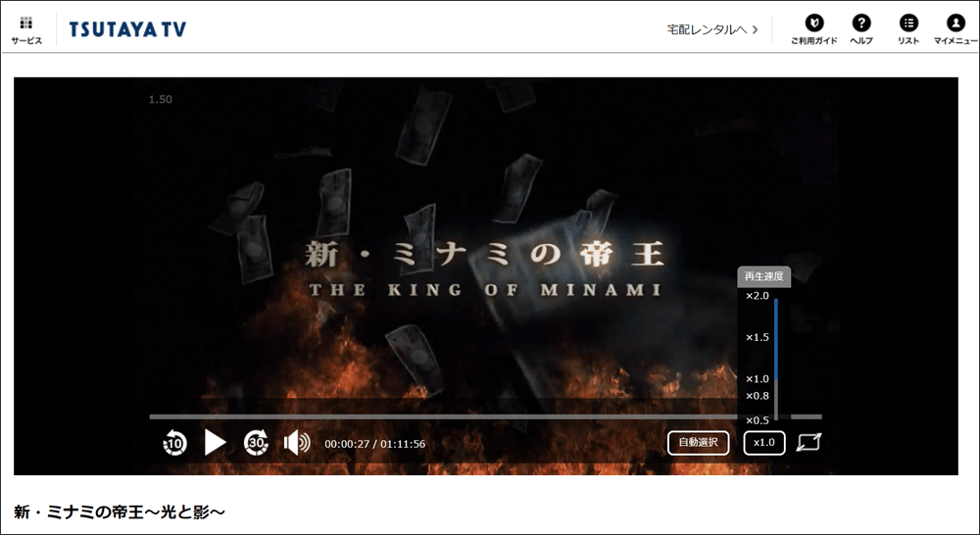
Task: Open the リスト icon
Action: tap(908, 29)
